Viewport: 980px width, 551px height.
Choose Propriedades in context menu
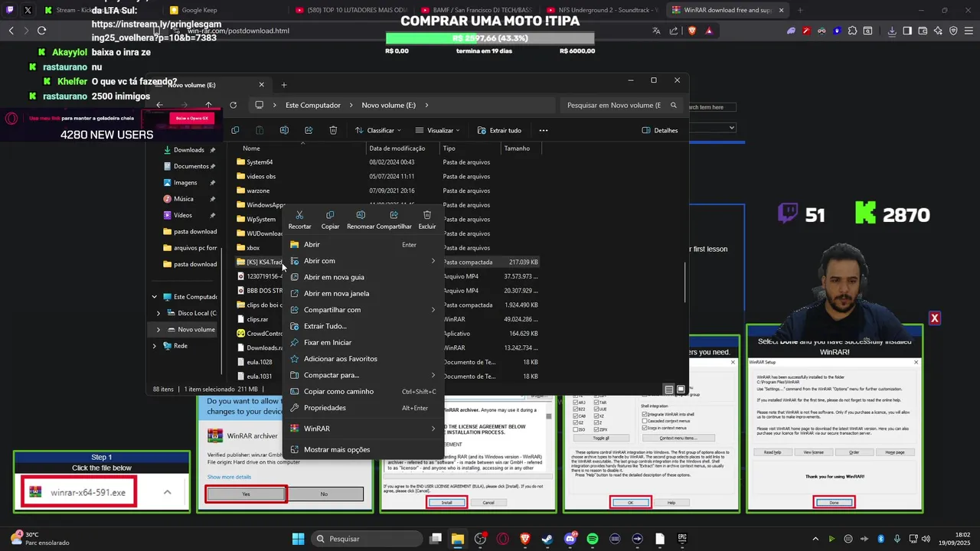coord(363,408)
